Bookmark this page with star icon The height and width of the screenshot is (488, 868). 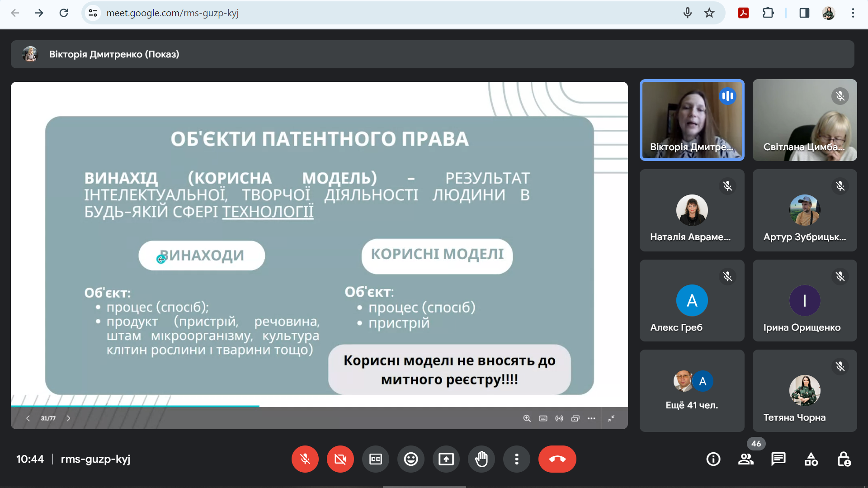[709, 13]
